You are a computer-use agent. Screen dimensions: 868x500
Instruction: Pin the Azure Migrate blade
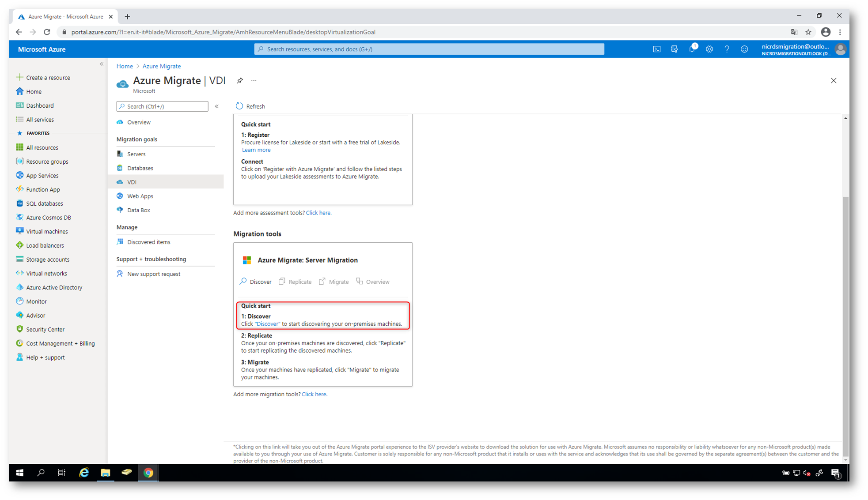coord(239,80)
